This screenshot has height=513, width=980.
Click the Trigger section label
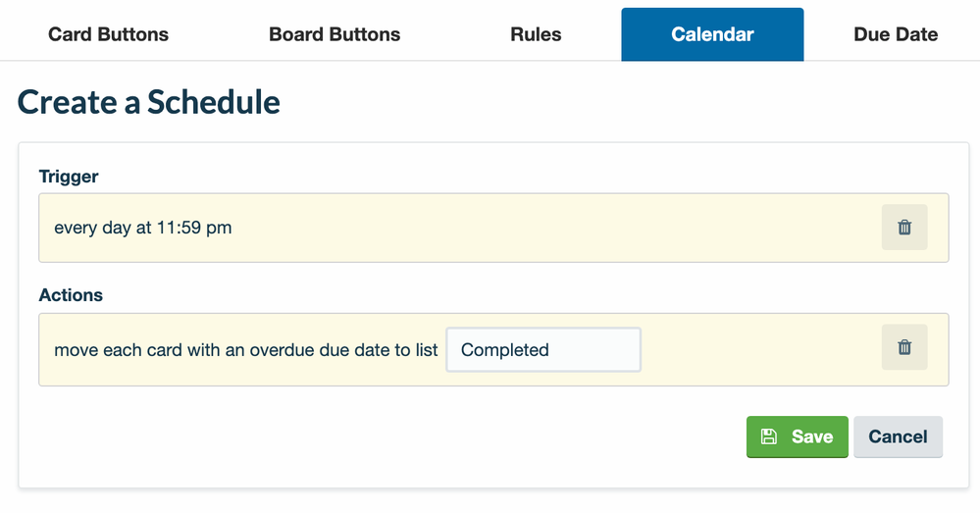click(69, 177)
